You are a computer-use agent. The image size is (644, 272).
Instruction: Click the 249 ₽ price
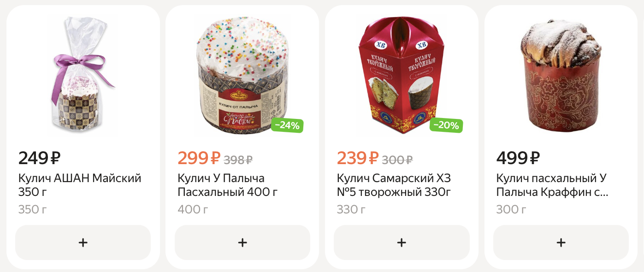[40, 158]
